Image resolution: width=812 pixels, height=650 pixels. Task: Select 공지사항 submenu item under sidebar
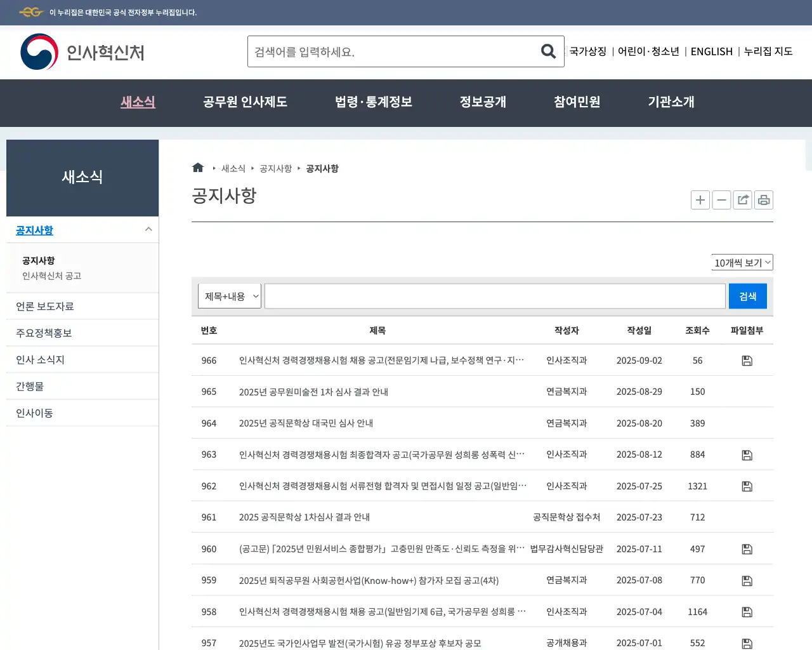(x=38, y=260)
